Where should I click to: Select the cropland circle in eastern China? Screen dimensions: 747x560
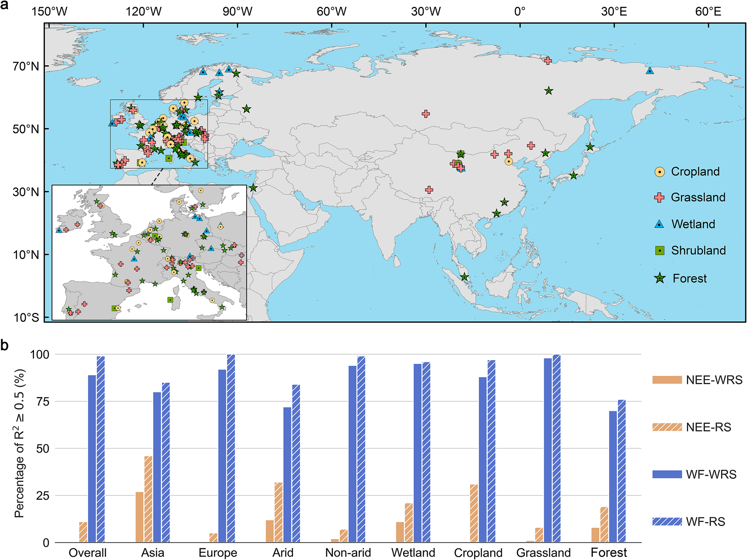click(509, 161)
